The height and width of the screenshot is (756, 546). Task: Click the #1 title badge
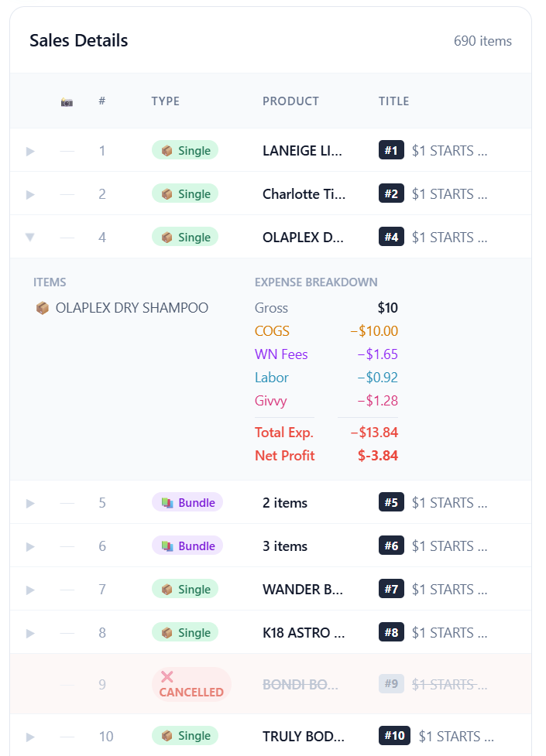click(391, 150)
